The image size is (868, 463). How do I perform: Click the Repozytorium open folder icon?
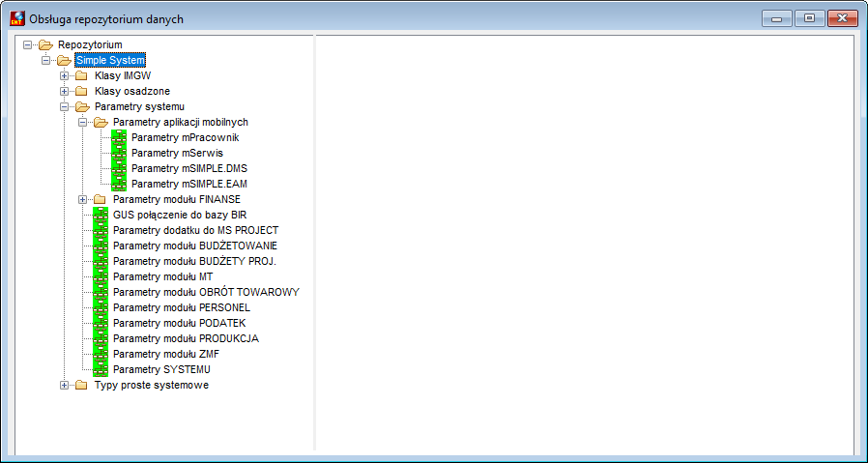coord(45,44)
